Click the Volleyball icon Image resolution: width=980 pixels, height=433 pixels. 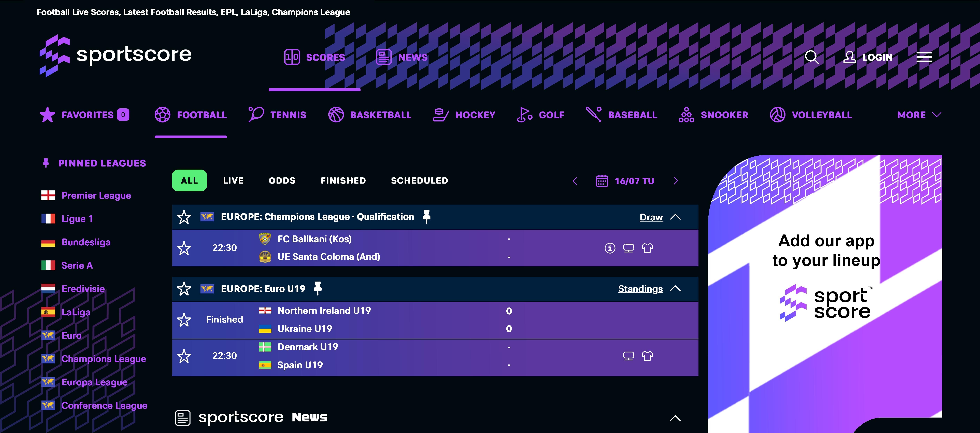click(x=778, y=115)
